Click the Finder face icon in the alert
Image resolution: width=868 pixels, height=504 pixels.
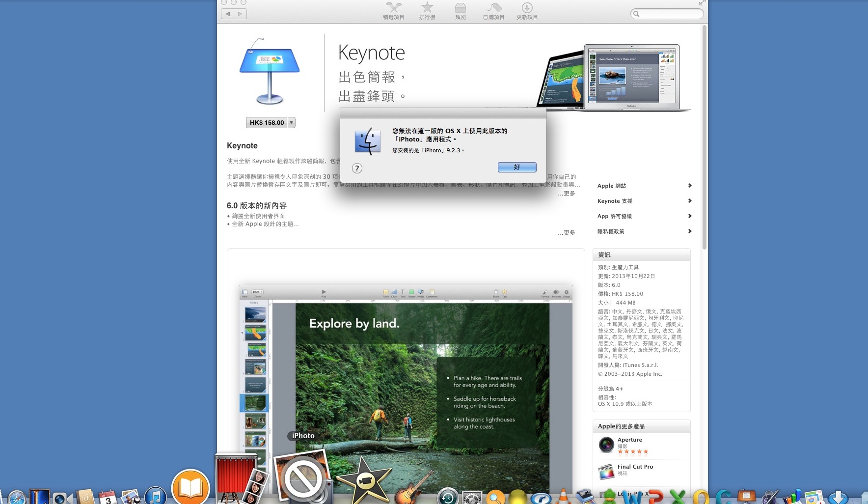tap(368, 141)
